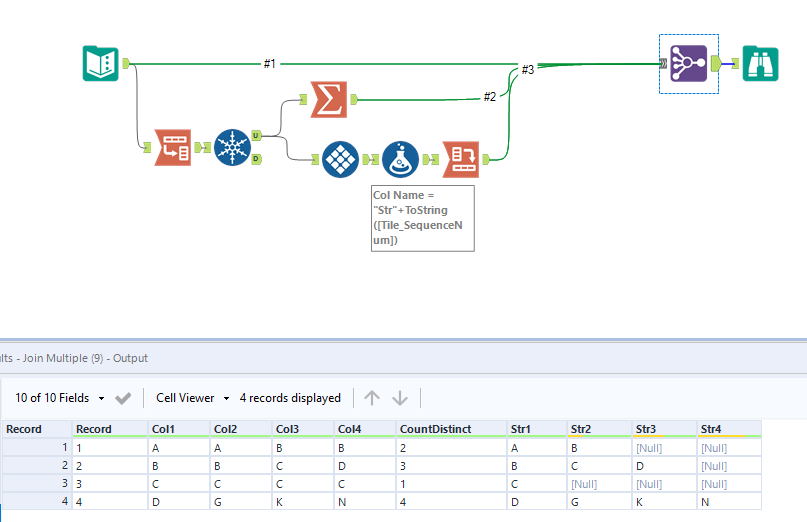Image resolution: width=807 pixels, height=522 pixels.
Task: Click the Unique tool D output anchor
Action: pyautogui.click(x=256, y=159)
